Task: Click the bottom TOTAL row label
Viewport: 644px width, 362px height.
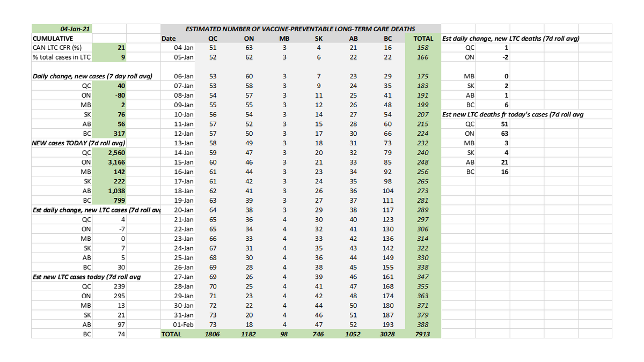Action: pyautogui.click(x=178, y=334)
